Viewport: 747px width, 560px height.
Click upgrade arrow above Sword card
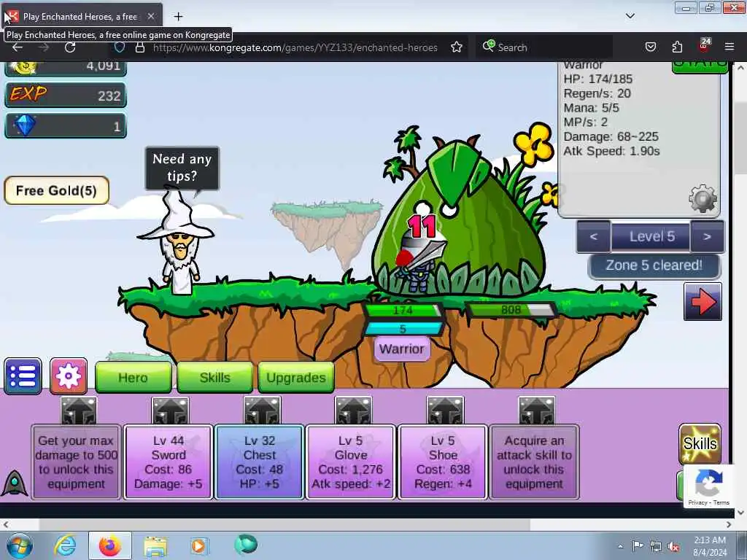[170, 410]
